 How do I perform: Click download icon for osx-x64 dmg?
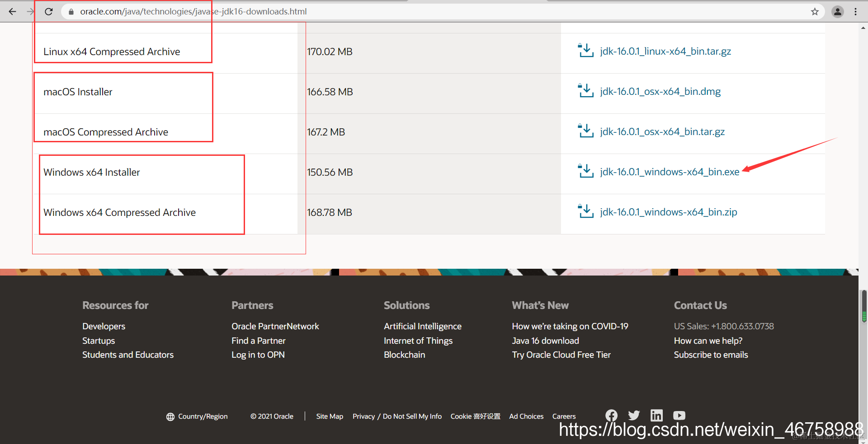click(x=586, y=91)
